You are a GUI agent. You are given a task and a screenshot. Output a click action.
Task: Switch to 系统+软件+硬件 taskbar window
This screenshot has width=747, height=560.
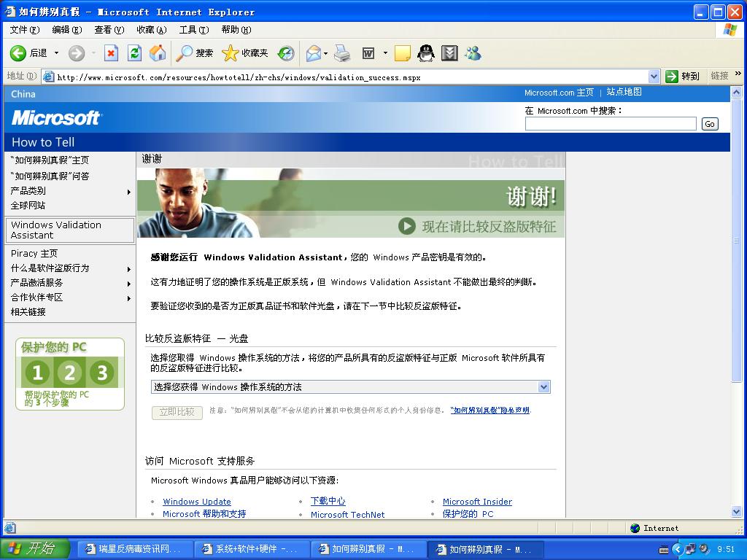tap(251, 549)
